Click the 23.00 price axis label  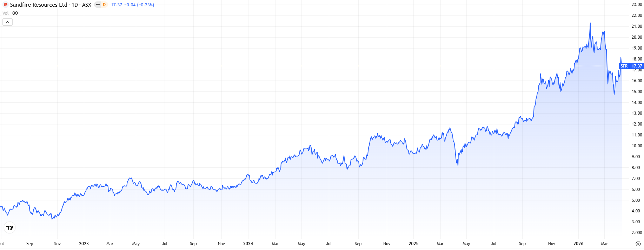637,5
